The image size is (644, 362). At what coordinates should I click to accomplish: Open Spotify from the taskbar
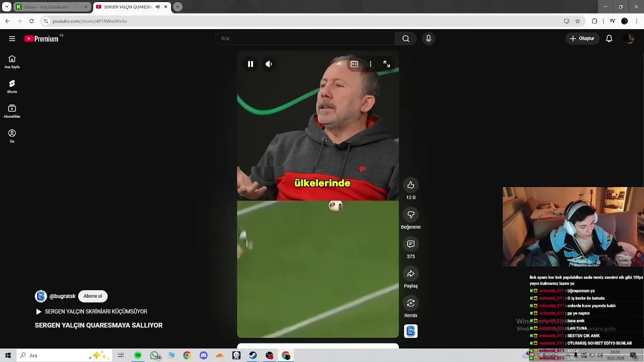(137, 355)
